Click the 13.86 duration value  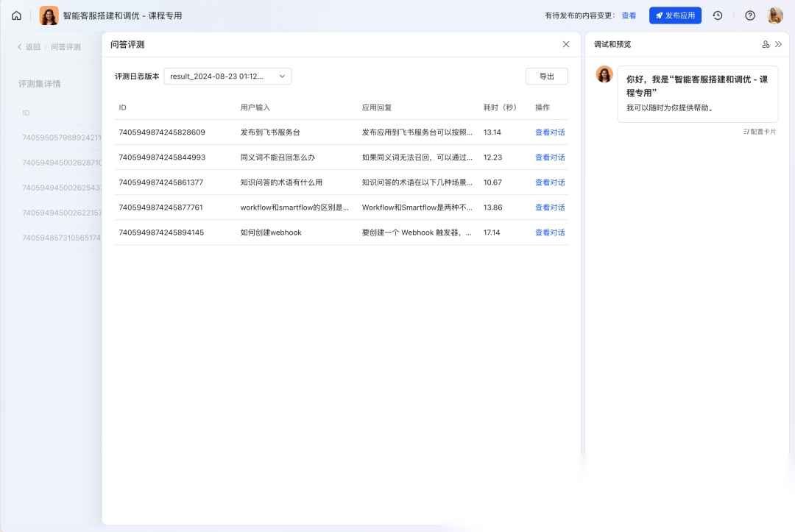point(492,208)
